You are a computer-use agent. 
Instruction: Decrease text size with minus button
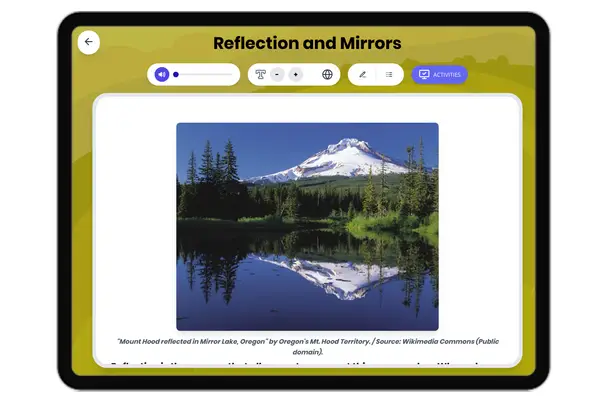click(277, 75)
